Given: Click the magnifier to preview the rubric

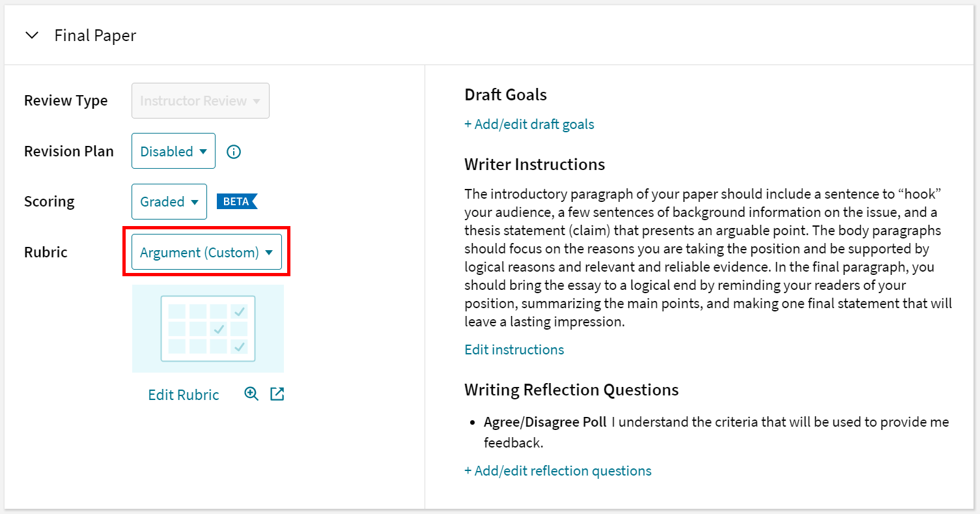Looking at the screenshot, I should pyautogui.click(x=251, y=393).
